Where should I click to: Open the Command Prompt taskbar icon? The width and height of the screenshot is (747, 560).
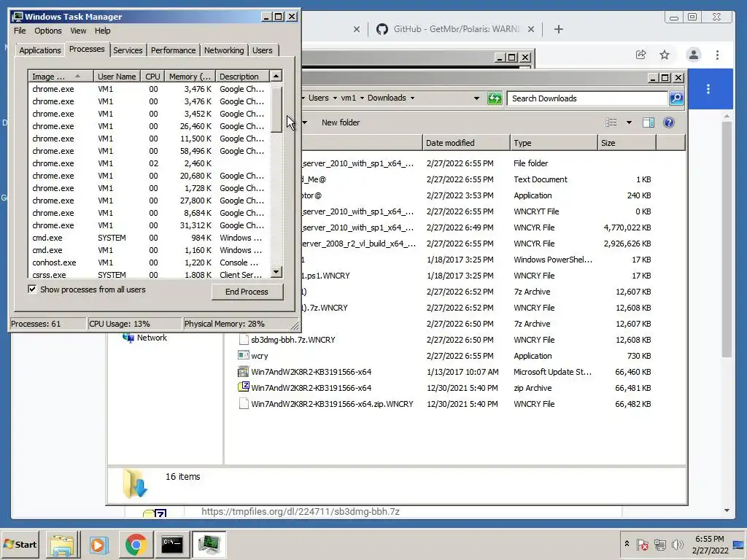pyautogui.click(x=172, y=545)
